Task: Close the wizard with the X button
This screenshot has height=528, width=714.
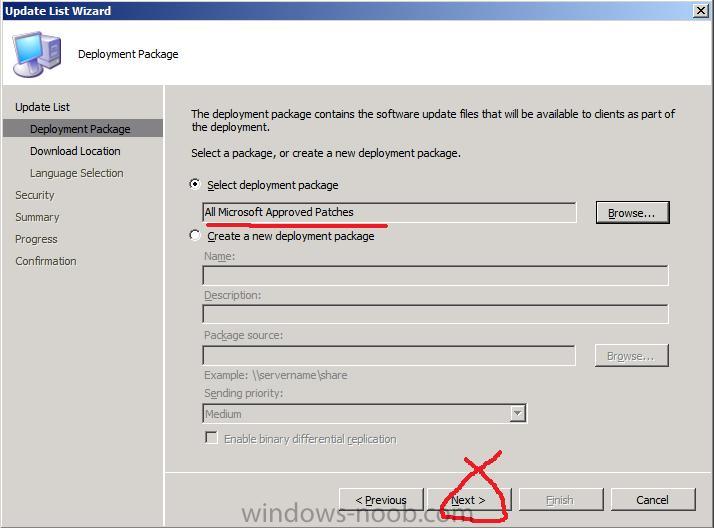Action: tap(701, 10)
